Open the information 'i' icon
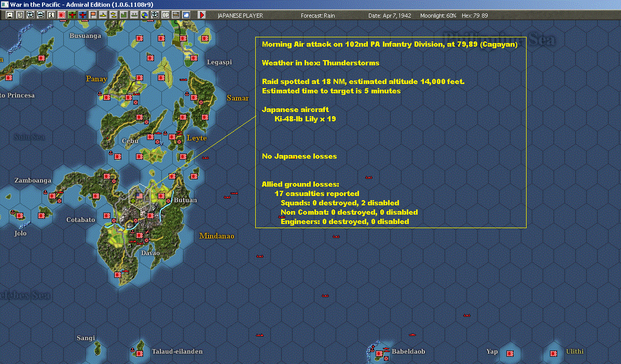Viewport: 621px width, 364px height. (51, 15)
